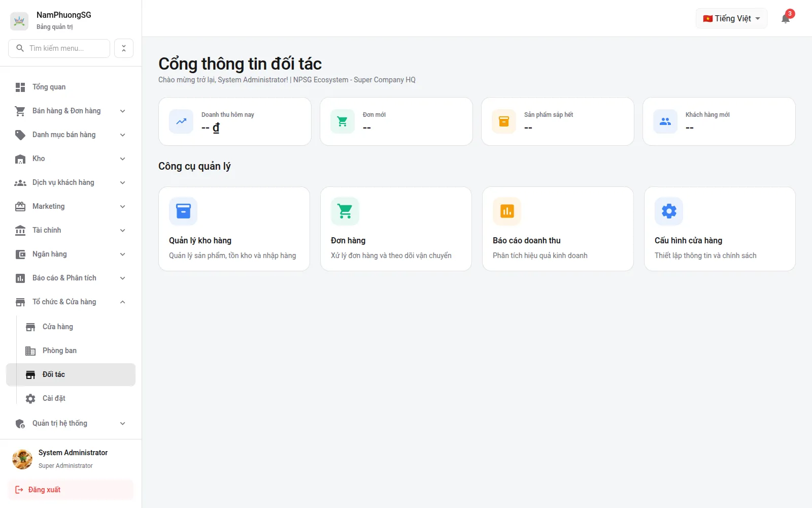Click the Doanh thu hôm nay trend icon

(181, 121)
